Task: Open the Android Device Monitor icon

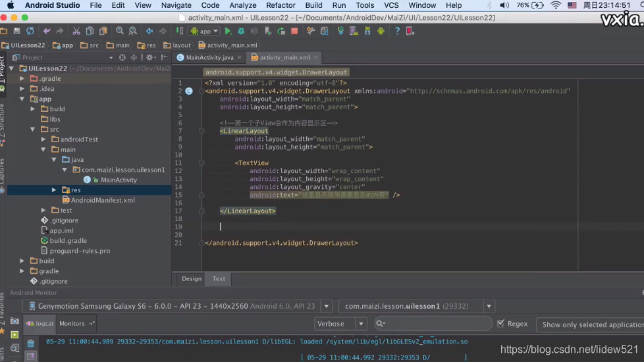Action: click(x=381, y=31)
